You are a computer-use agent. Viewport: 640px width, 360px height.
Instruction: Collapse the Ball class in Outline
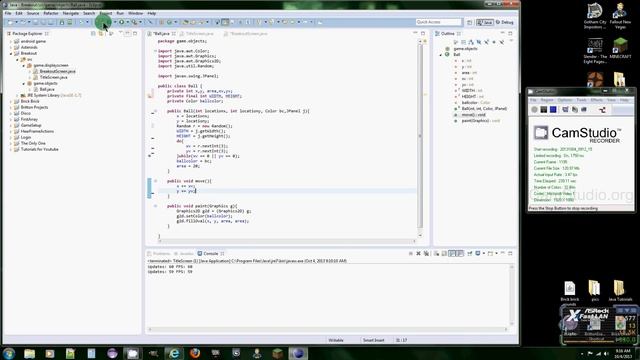(441, 54)
